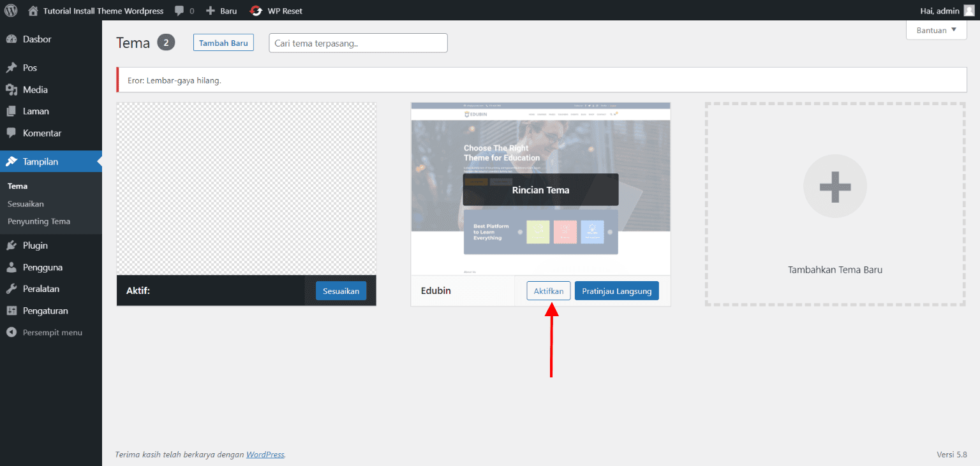The image size is (980, 466).
Task: Open the admin user avatar
Action: click(x=969, y=10)
